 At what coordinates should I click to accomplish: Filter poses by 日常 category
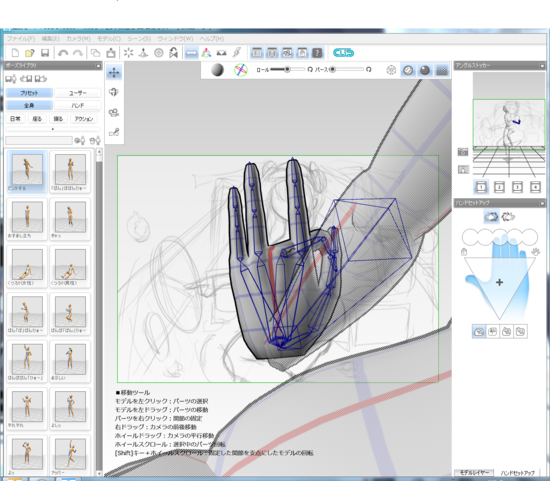15,119
